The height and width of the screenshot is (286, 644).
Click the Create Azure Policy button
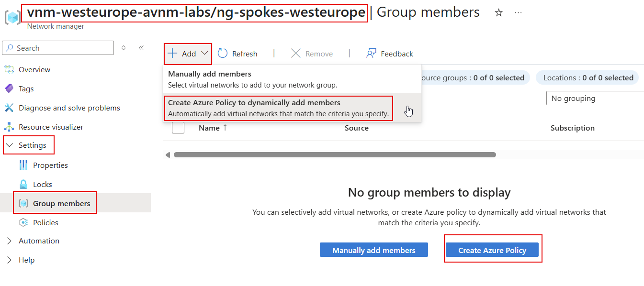coord(493,249)
